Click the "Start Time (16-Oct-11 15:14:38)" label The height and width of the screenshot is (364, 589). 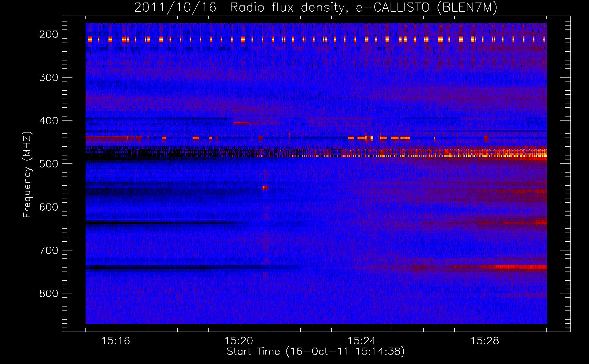click(316, 352)
